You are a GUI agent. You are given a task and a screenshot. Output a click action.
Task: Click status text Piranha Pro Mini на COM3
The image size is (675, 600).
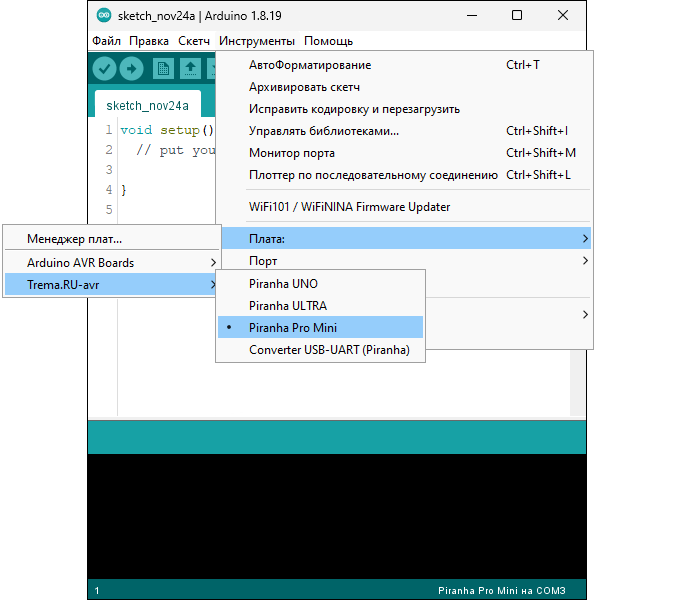pyautogui.click(x=502, y=591)
